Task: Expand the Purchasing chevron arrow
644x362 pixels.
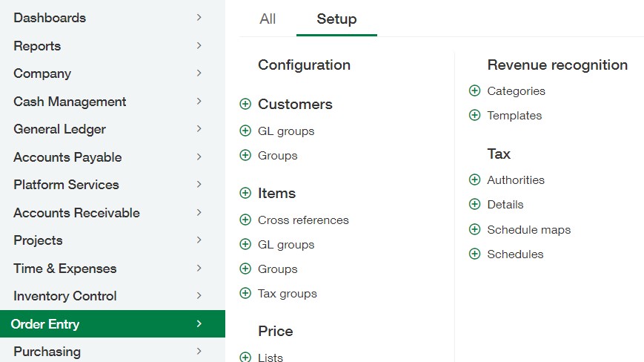Action: (199, 352)
